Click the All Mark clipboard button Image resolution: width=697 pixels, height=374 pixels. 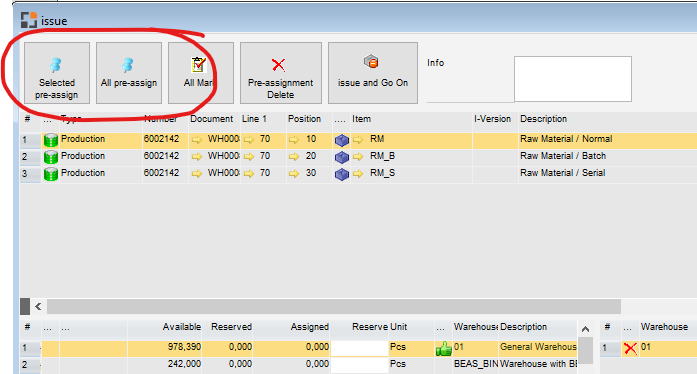(200, 73)
